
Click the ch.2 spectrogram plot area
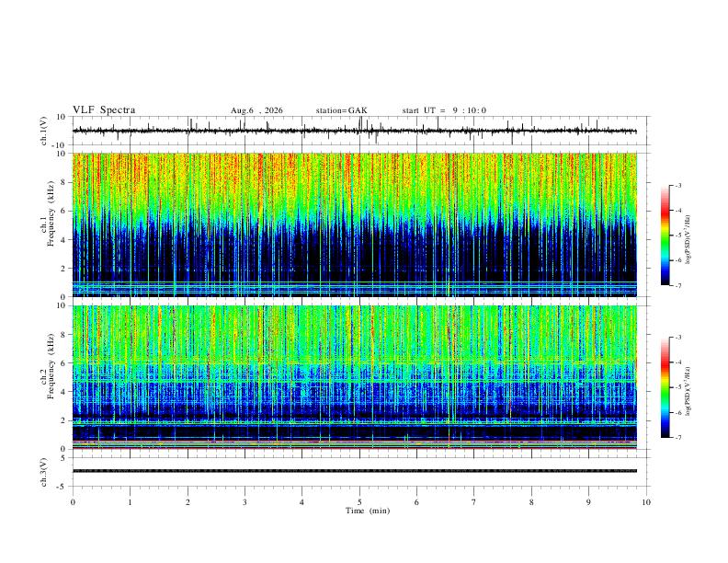[x=354, y=377]
